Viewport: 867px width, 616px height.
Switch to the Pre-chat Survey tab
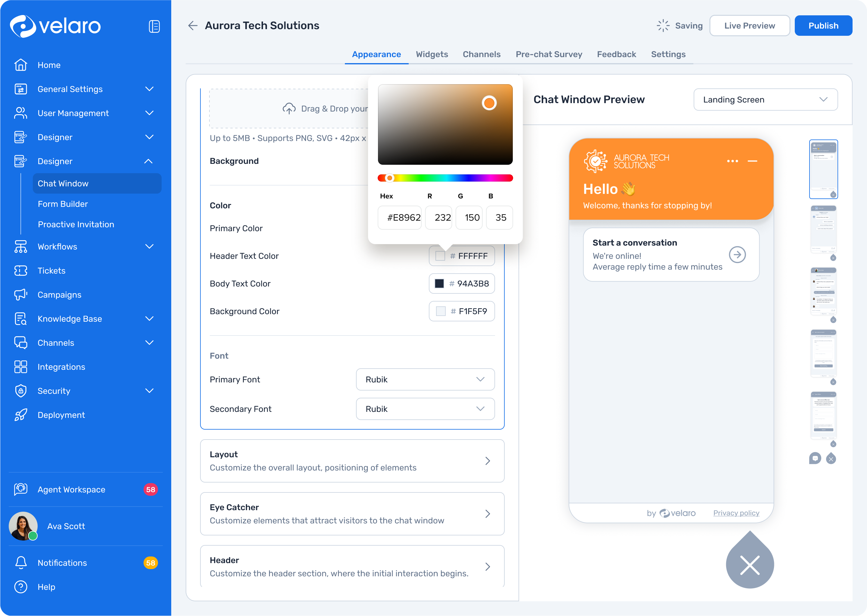(x=549, y=54)
